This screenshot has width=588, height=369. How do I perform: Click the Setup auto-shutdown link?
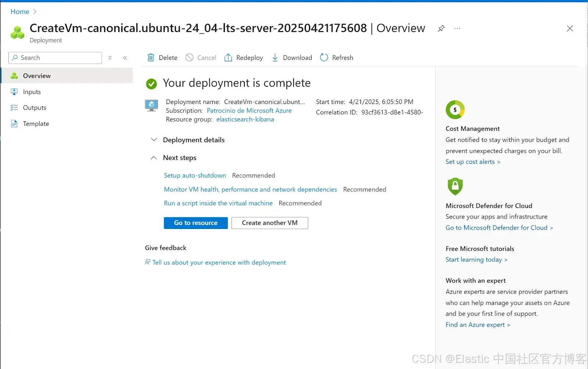point(195,175)
